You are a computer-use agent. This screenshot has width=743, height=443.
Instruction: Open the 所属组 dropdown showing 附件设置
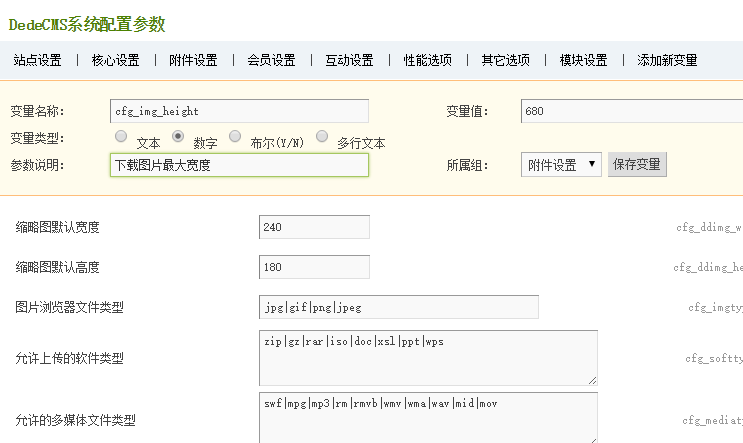coord(561,164)
